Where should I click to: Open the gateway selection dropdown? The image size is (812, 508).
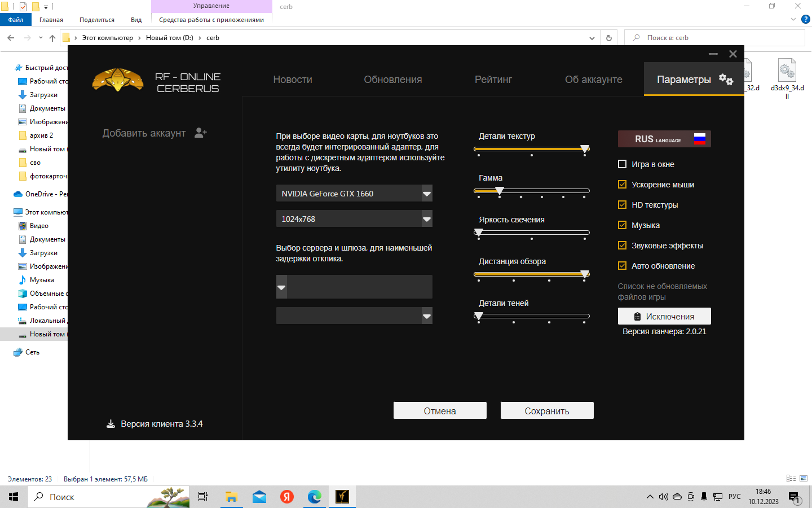point(354,316)
